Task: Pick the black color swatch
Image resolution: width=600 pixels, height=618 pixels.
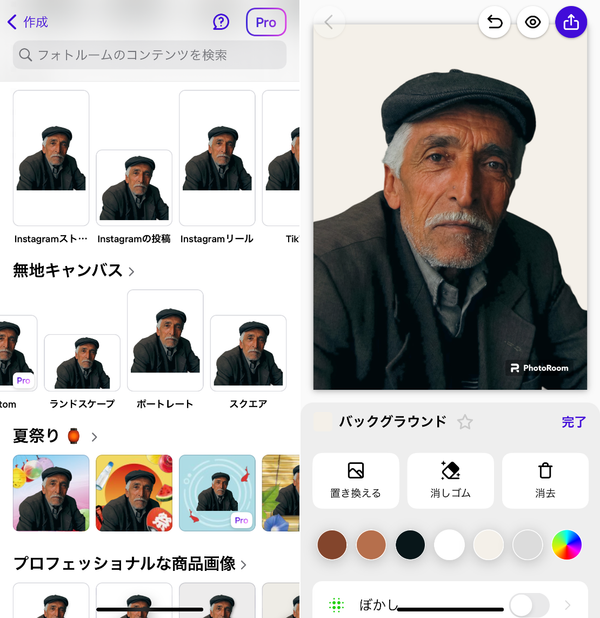Action: (x=410, y=545)
